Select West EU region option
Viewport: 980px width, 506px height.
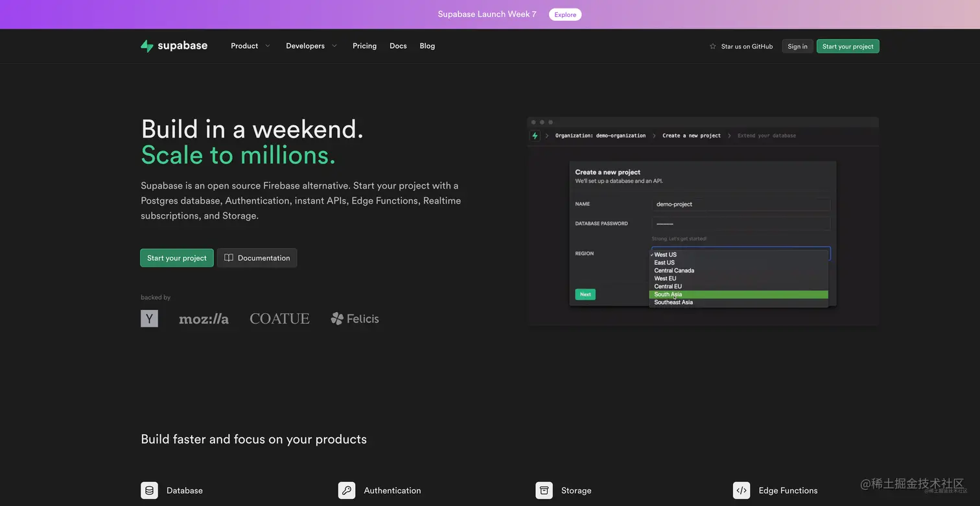coord(739,278)
